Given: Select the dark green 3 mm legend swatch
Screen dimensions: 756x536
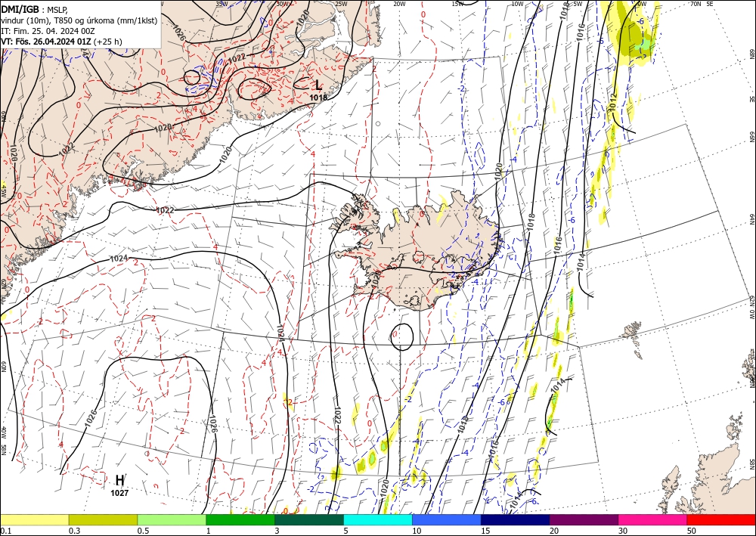Looking at the screenshot, I should (309, 519).
